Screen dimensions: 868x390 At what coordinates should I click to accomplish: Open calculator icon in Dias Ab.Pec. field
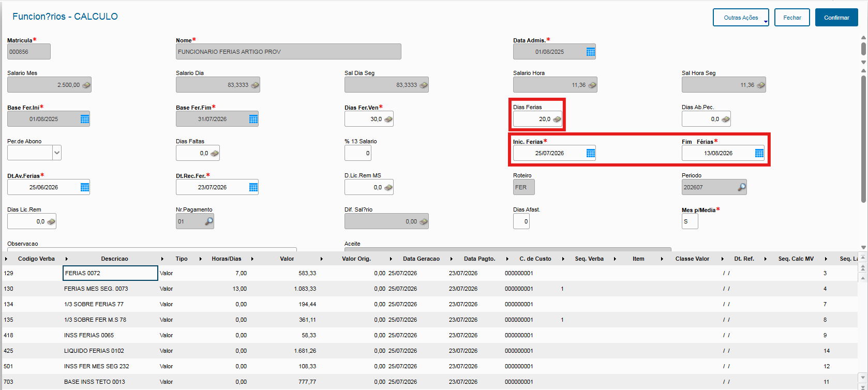[x=726, y=119]
